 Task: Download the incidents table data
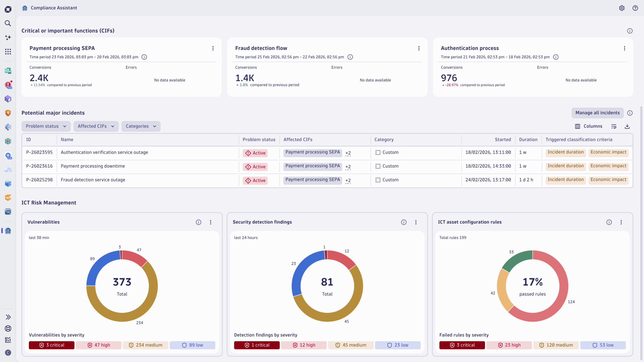[627, 126]
